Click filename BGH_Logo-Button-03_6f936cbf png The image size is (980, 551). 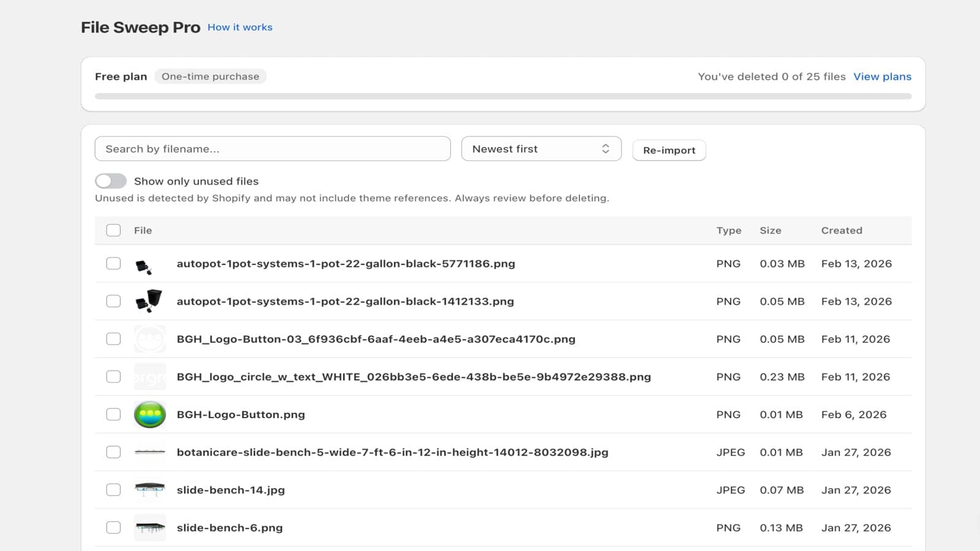coord(376,339)
